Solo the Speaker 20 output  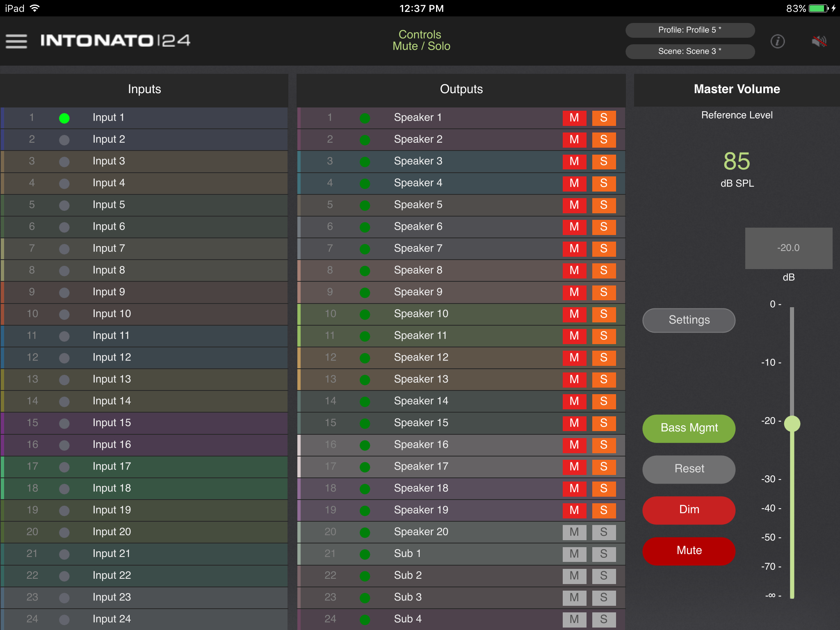pos(603,532)
